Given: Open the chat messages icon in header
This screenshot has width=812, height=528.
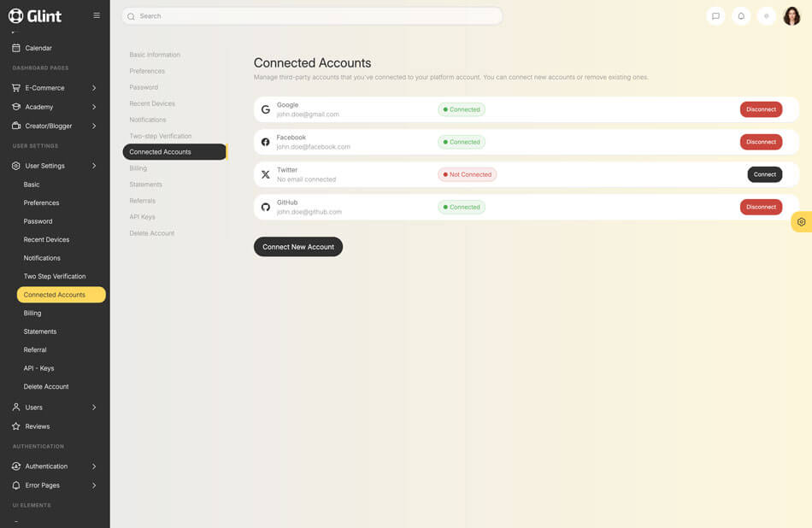Looking at the screenshot, I should click(x=715, y=16).
